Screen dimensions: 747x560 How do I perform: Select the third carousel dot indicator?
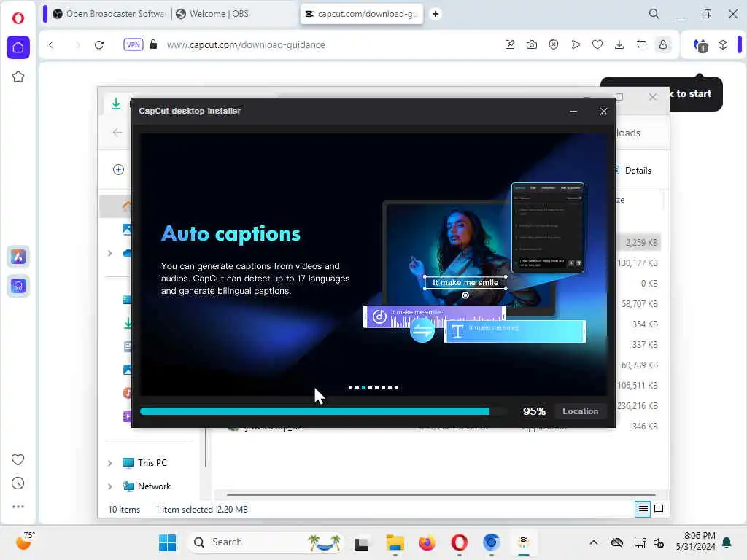pos(363,388)
